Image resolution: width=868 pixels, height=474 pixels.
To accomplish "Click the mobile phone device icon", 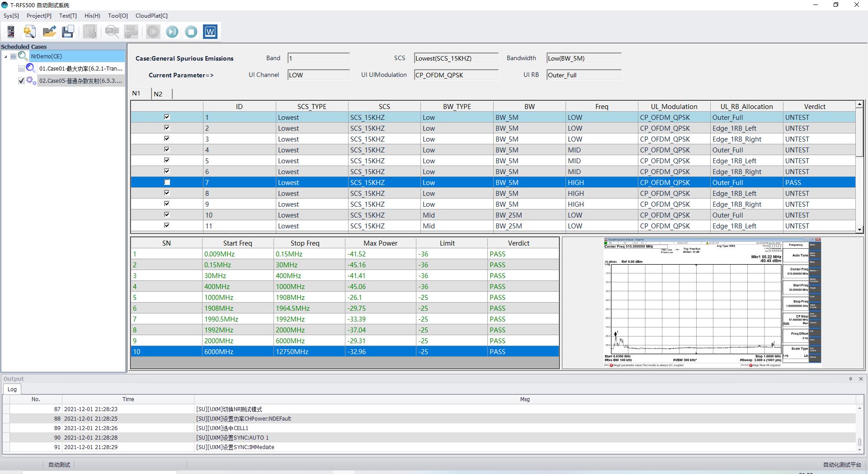I will (11, 32).
